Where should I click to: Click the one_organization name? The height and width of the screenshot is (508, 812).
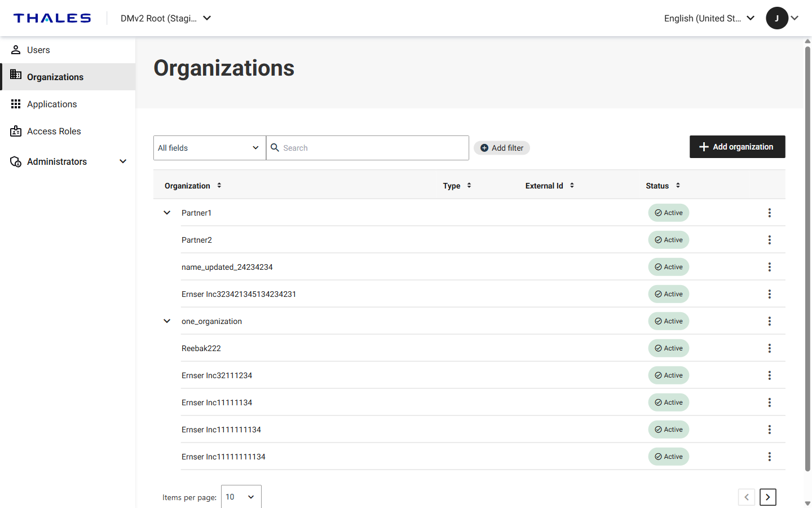[211, 321]
